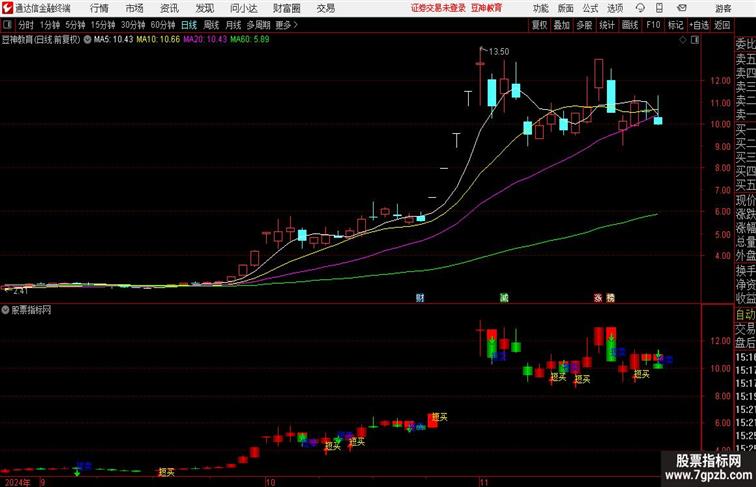Click the 涨 marker icon
Image resolution: width=756 pixels, height=487 pixels.
pyautogui.click(x=598, y=298)
